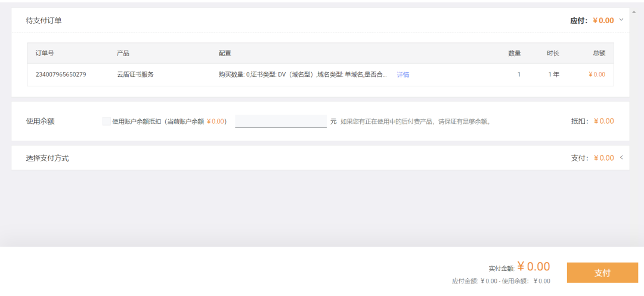The image size is (644, 296).
Task: Click the 总额 column header
Action: [x=599, y=54]
